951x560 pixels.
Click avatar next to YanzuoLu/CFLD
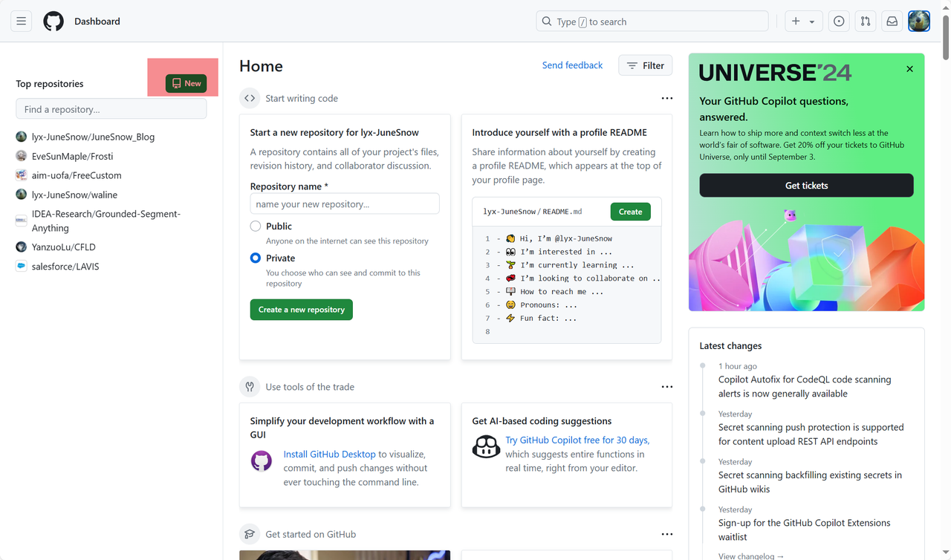tap(22, 247)
